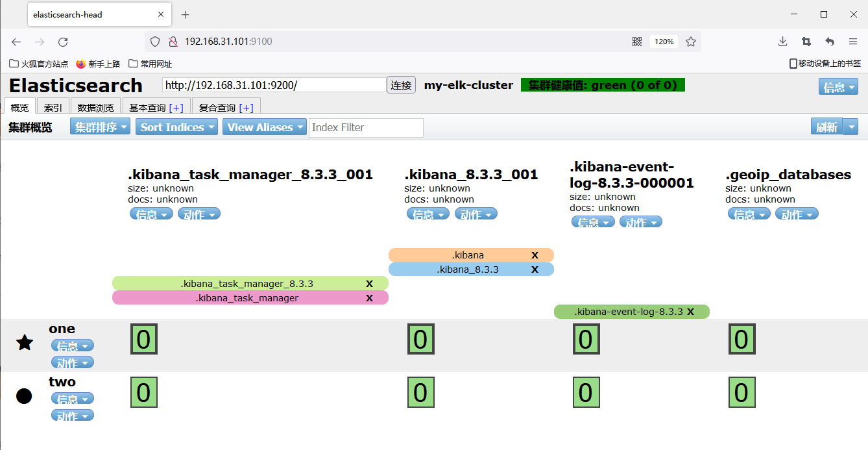Open a new browser tab with plus icon
This screenshot has width=868, height=450.
[x=186, y=14]
